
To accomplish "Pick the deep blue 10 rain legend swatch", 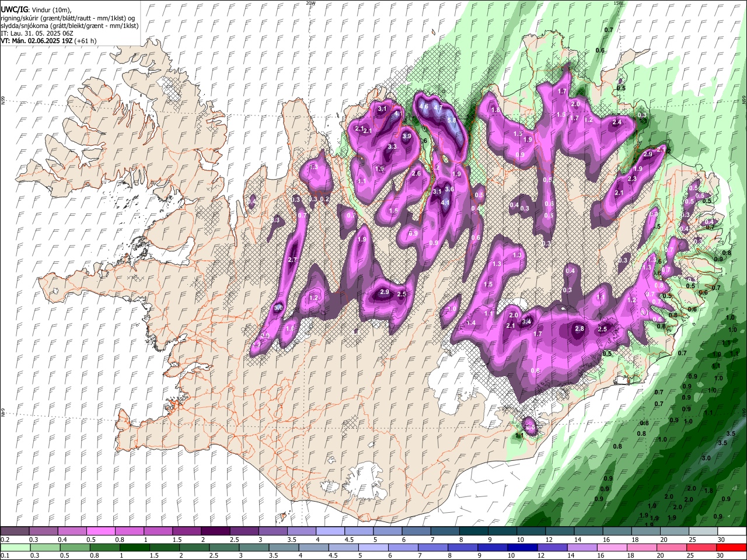I will point(522,548).
